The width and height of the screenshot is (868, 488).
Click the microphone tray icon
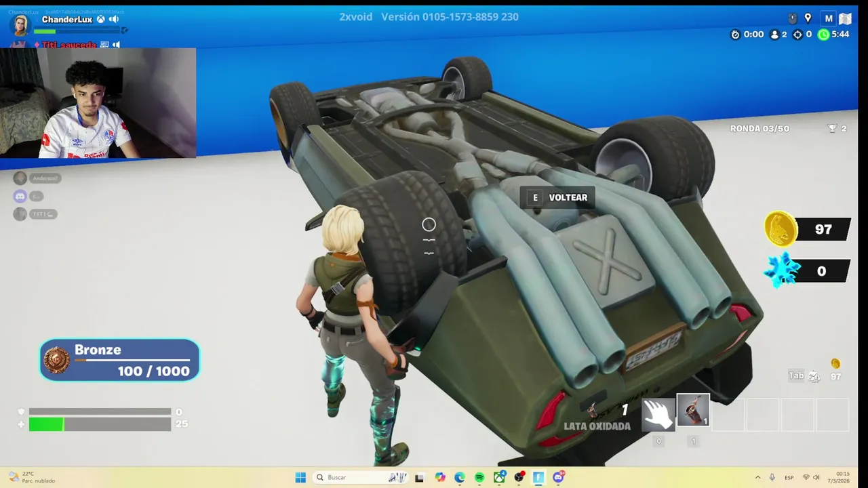(x=772, y=477)
